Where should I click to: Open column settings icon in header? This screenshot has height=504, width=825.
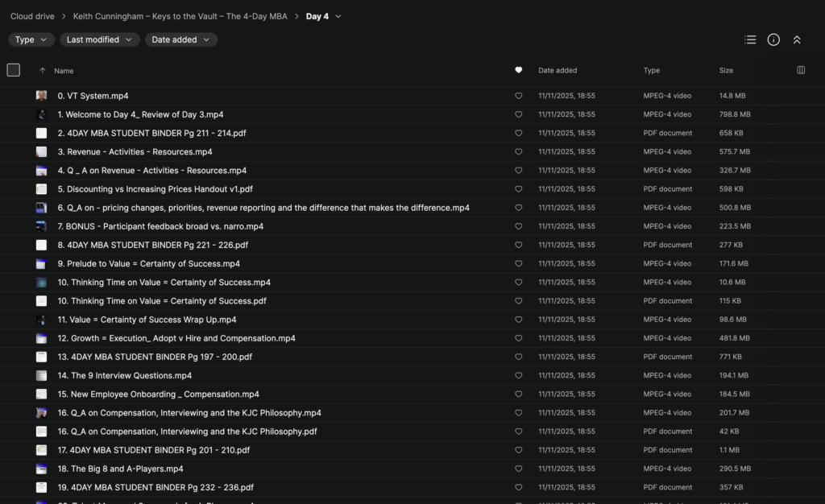(x=800, y=70)
